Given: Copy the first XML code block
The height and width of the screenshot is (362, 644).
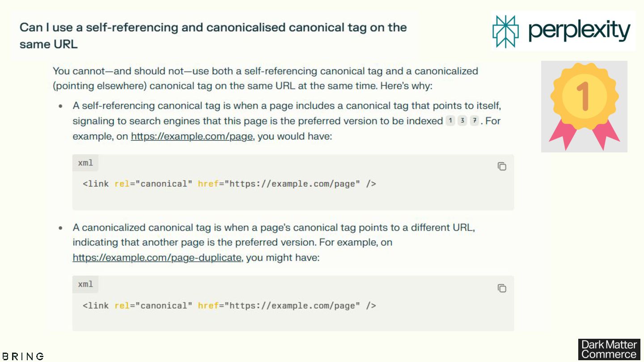Looking at the screenshot, I should coord(502,166).
